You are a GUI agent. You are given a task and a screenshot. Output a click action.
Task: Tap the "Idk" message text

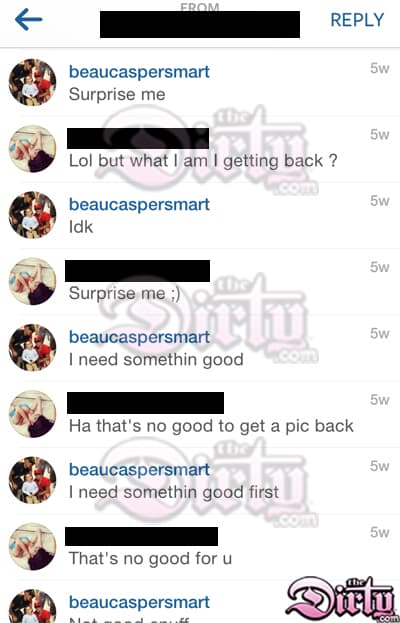click(x=81, y=227)
